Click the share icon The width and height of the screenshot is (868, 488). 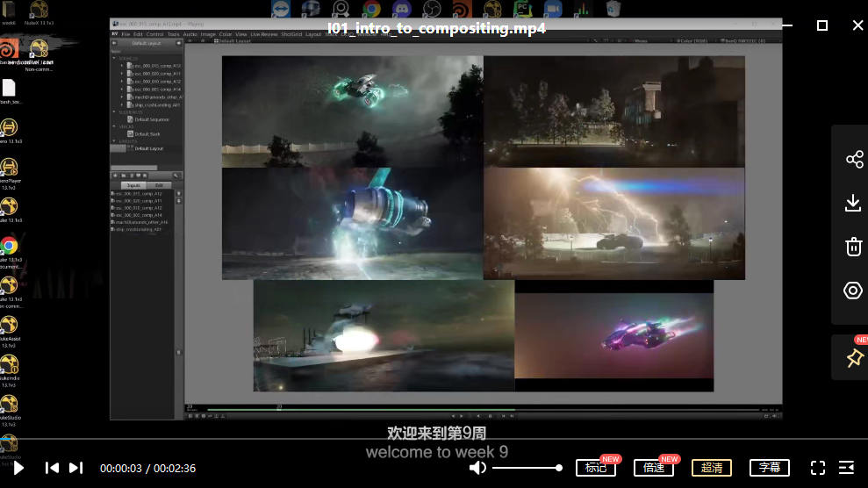[x=853, y=159]
